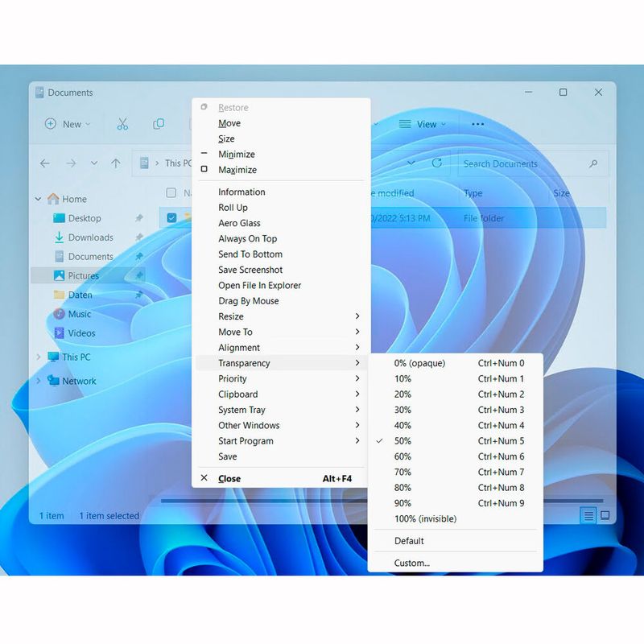
Task: Select Drag By Mouse entry
Action: click(x=281, y=301)
